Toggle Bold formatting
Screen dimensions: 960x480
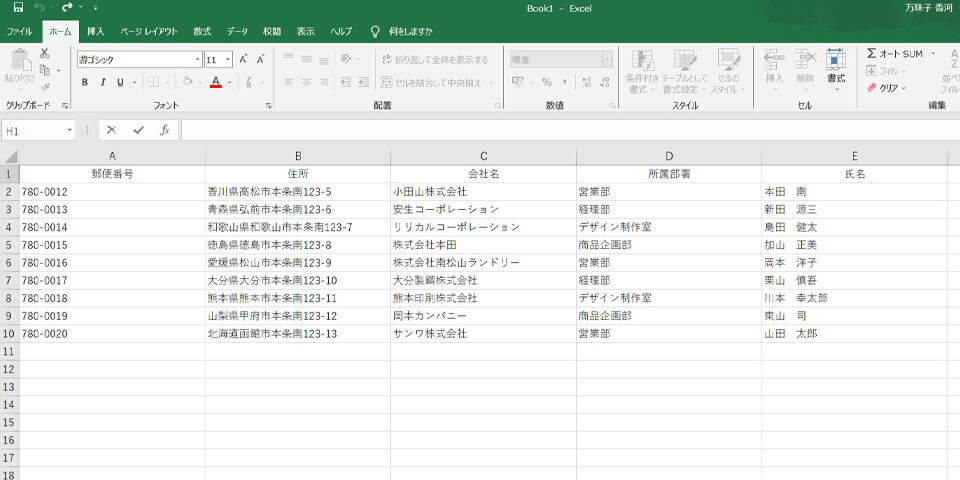86,82
